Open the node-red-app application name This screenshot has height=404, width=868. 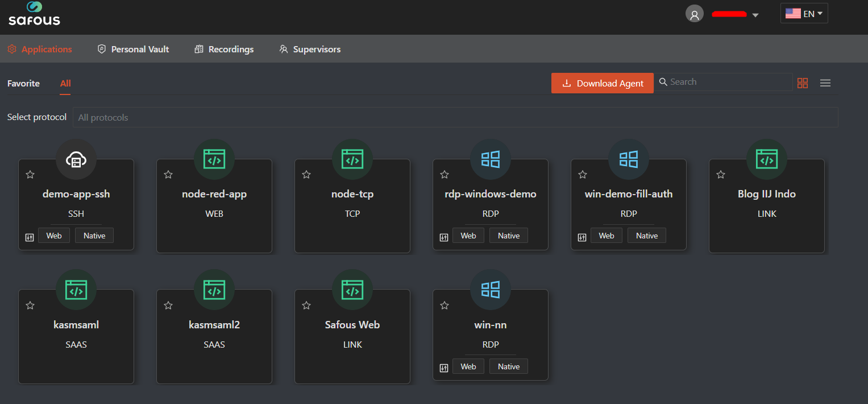click(x=214, y=194)
